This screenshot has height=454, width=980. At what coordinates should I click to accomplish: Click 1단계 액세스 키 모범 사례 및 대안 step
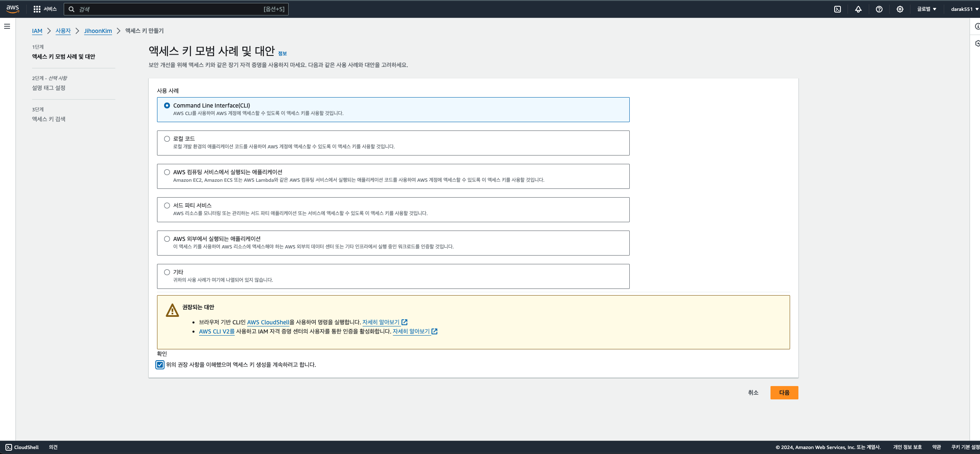64,57
